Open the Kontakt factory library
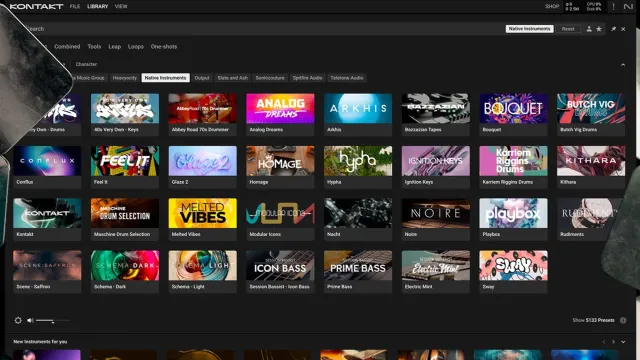The height and width of the screenshot is (360, 640). click(47, 219)
